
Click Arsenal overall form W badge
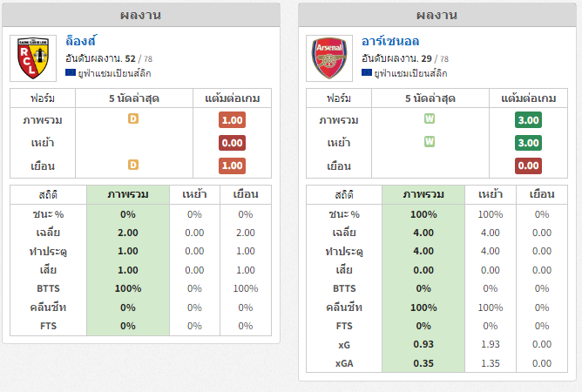pyautogui.click(x=430, y=118)
